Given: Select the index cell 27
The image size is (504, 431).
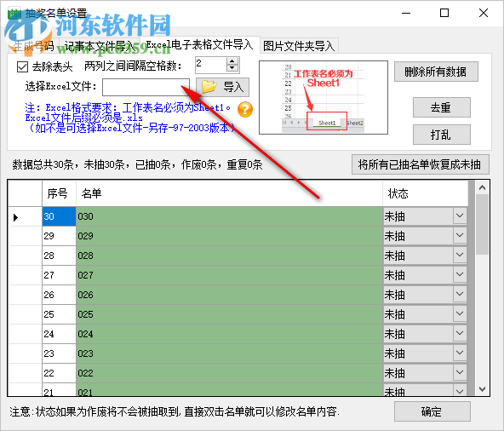Looking at the screenshot, I should [59, 275].
